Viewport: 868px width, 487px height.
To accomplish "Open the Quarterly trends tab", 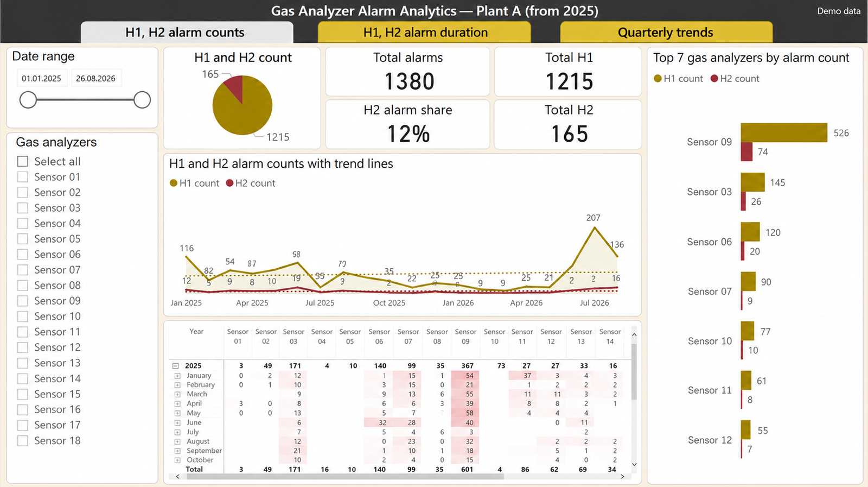I will [x=666, y=32].
